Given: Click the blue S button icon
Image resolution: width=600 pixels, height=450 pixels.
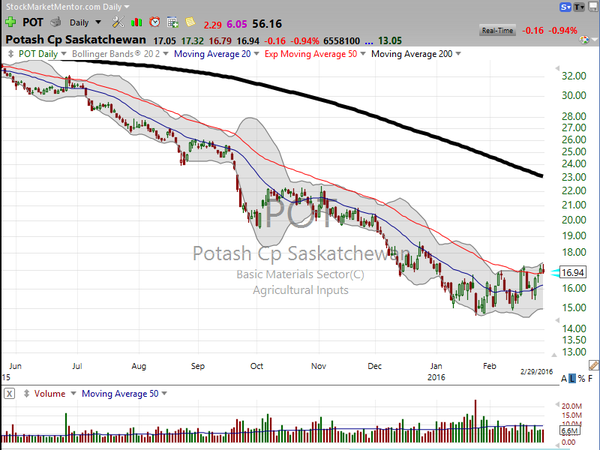Looking at the screenshot, I should [566, 7].
